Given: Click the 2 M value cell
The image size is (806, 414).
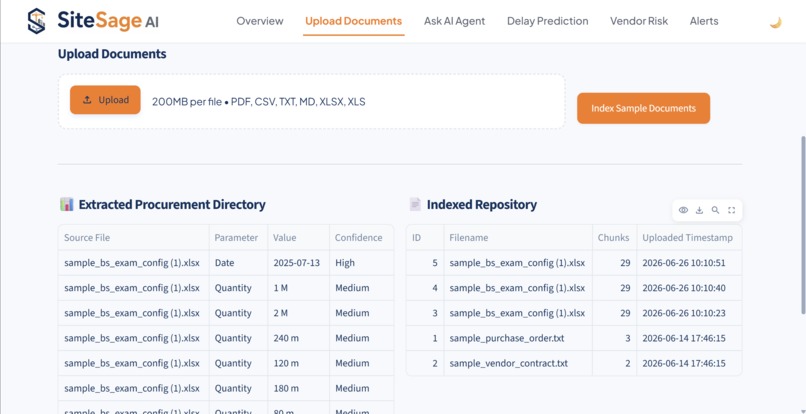Looking at the screenshot, I should [298, 313].
